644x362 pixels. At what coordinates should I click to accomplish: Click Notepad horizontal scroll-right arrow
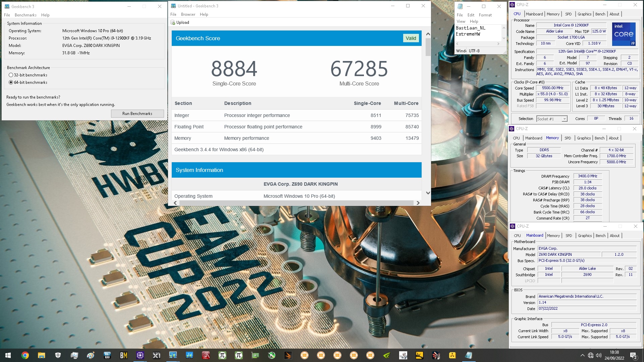(498, 44)
